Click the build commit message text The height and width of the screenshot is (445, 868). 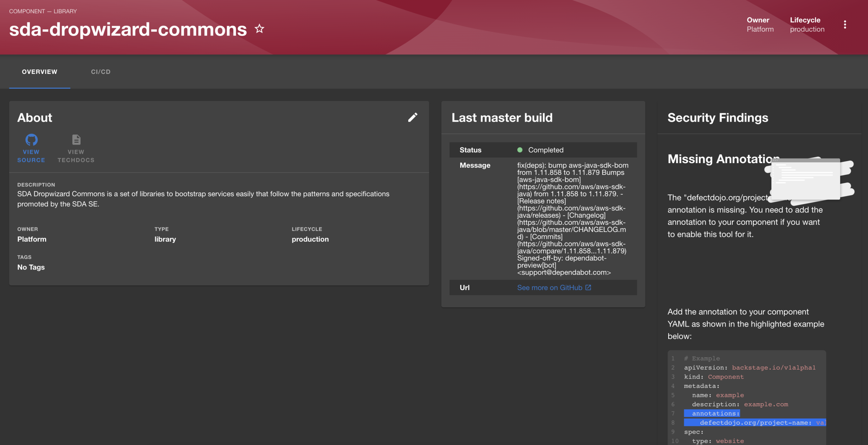572,219
